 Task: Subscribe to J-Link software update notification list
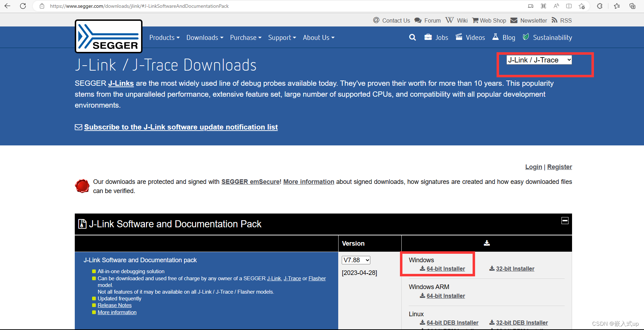[x=181, y=127]
